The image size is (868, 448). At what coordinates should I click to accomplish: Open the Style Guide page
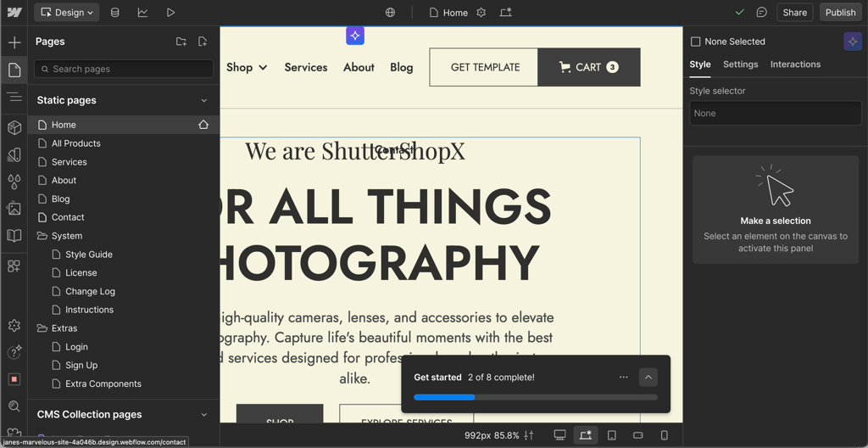[x=124, y=255]
